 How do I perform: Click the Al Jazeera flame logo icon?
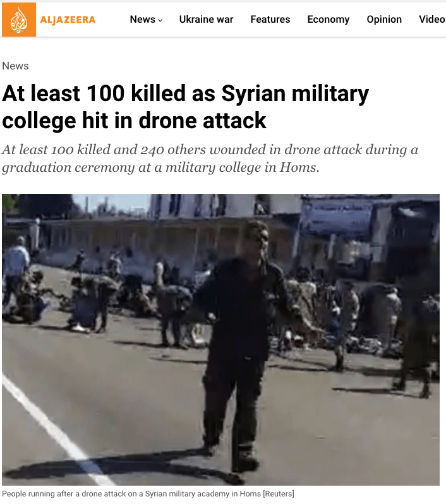pyautogui.click(x=19, y=20)
